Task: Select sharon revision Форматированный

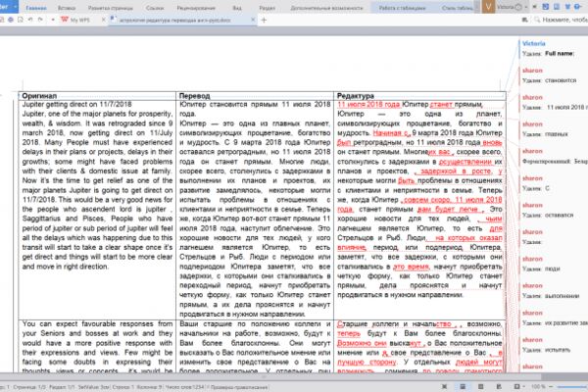Action: [x=555, y=156]
